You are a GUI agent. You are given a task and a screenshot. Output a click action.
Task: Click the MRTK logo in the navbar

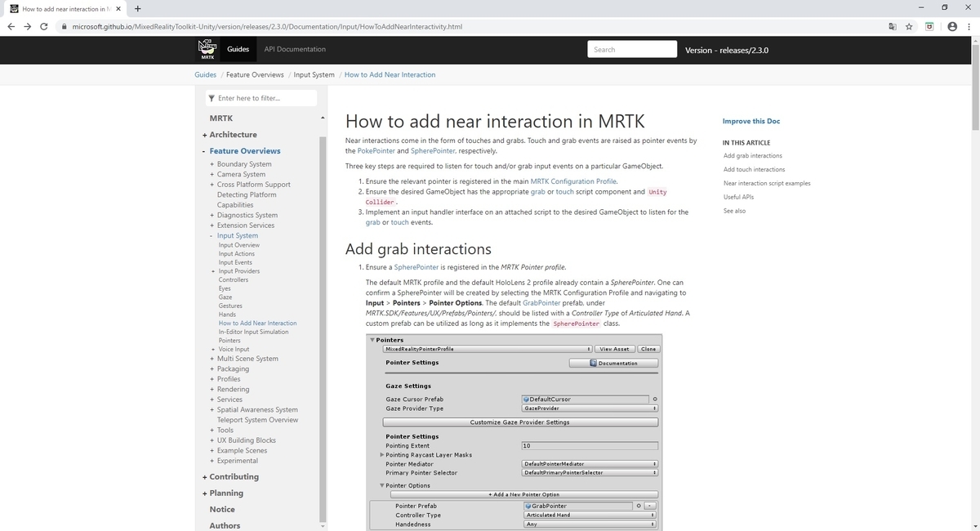(x=206, y=49)
